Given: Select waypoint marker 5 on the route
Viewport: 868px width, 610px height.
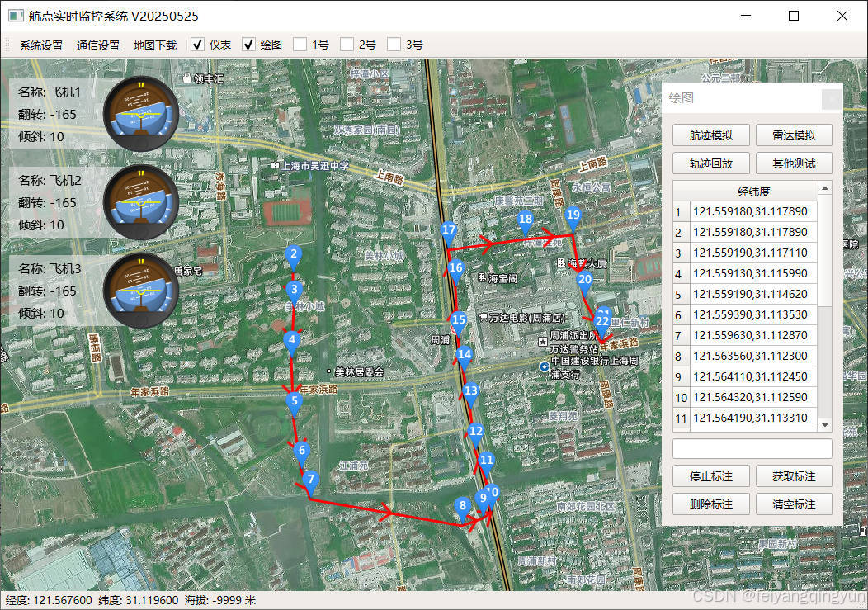Looking at the screenshot, I should coord(294,404).
